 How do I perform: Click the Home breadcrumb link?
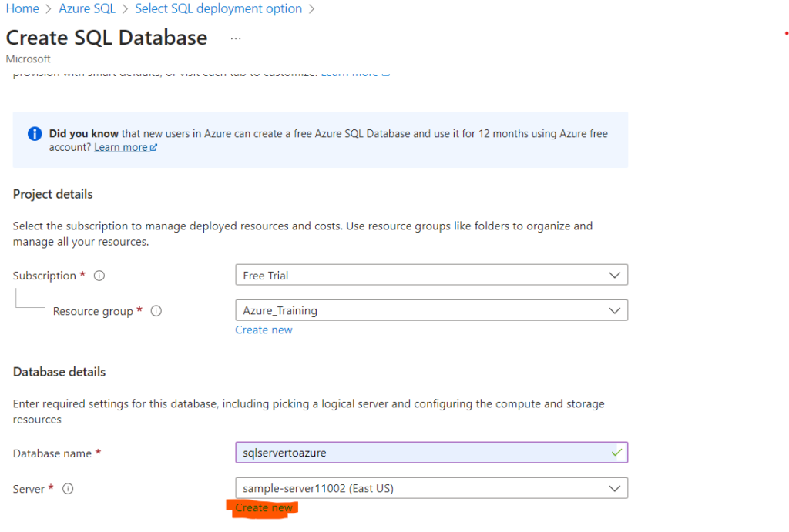point(22,8)
